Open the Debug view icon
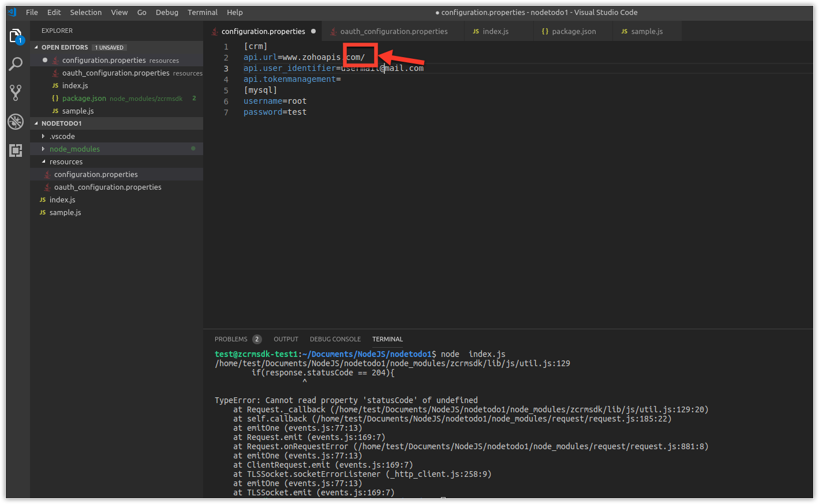 (16, 121)
